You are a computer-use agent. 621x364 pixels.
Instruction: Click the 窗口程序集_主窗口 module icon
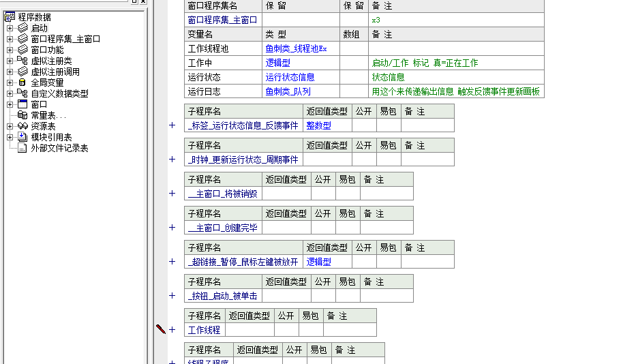click(x=22, y=39)
